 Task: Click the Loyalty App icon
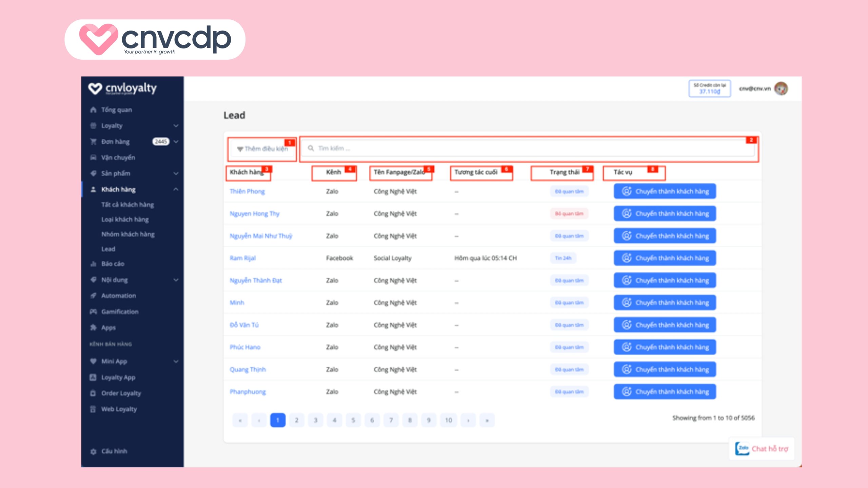click(x=93, y=377)
